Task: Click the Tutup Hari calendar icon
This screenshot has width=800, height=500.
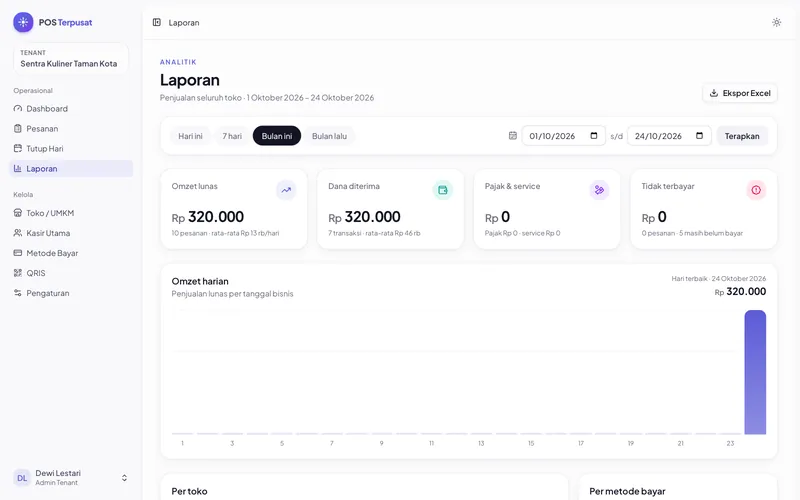Action: [x=18, y=148]
